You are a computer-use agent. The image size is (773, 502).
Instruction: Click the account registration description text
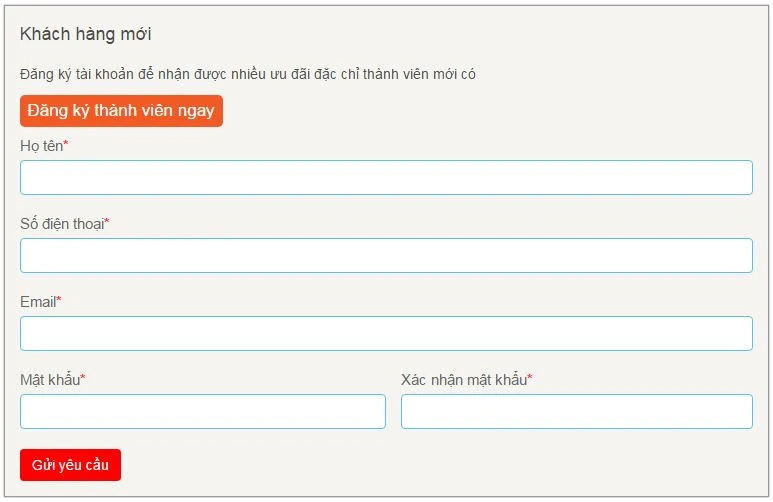click(247, 74)
